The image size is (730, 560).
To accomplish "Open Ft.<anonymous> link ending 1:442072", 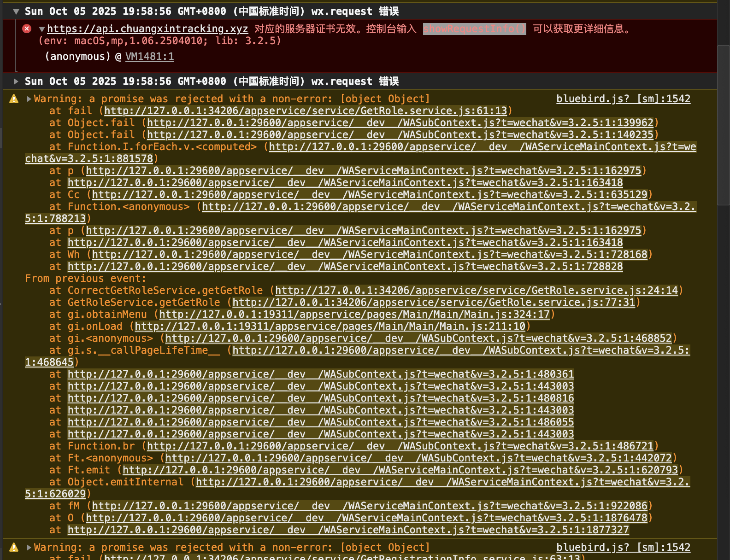I will coord(418,458).
